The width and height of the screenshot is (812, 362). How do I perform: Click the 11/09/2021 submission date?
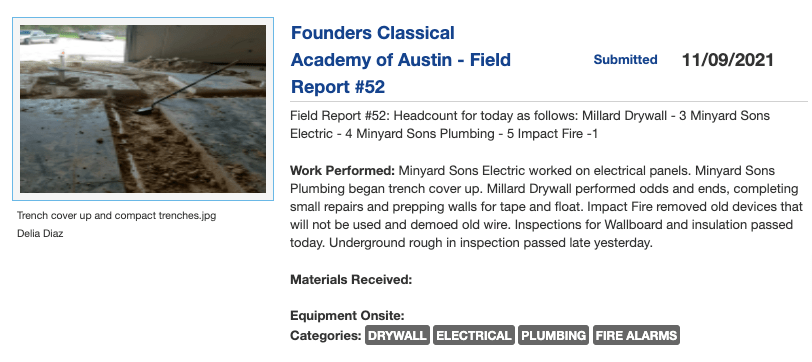tap(728, 60)
